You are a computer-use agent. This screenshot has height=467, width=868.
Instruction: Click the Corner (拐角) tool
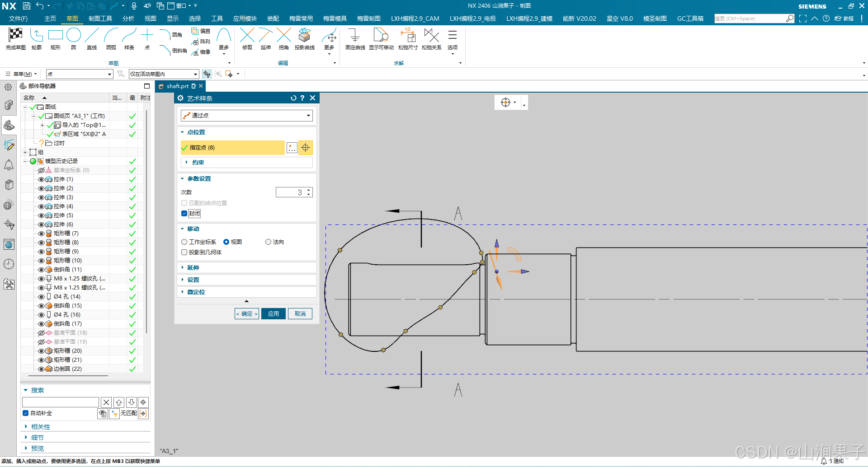click(284, 35)
